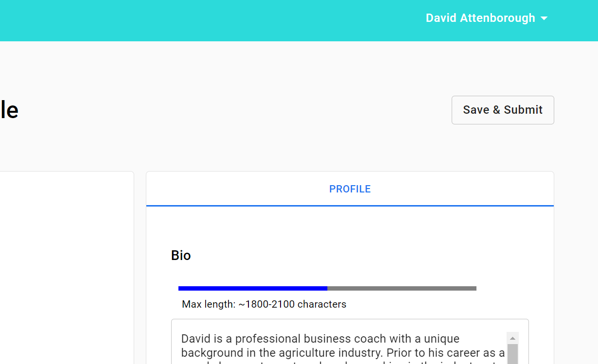Screen dimensions: 598x364
Task: Select the PROFILE tab
Action: tap(350, 189)
